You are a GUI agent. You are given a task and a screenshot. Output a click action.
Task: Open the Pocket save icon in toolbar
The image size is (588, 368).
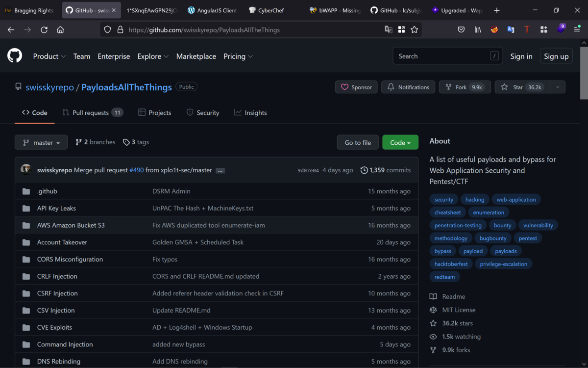coord(461,30)
